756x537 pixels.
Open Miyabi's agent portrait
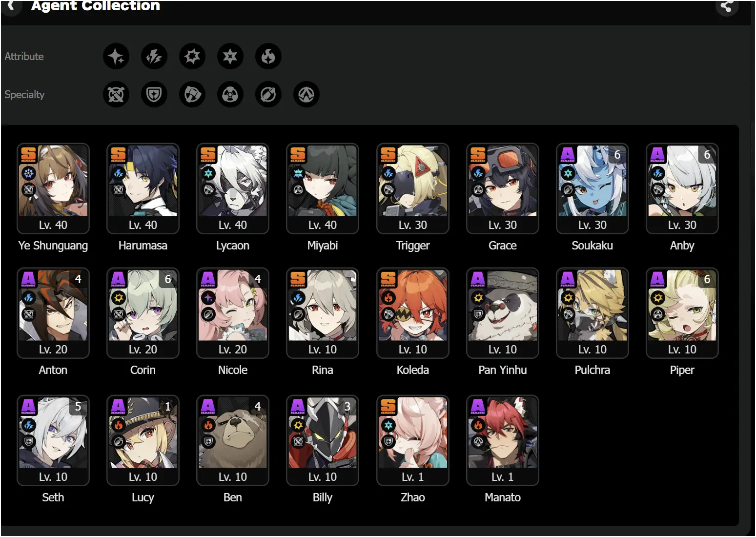pyautogui.click(x=323, y=181)
